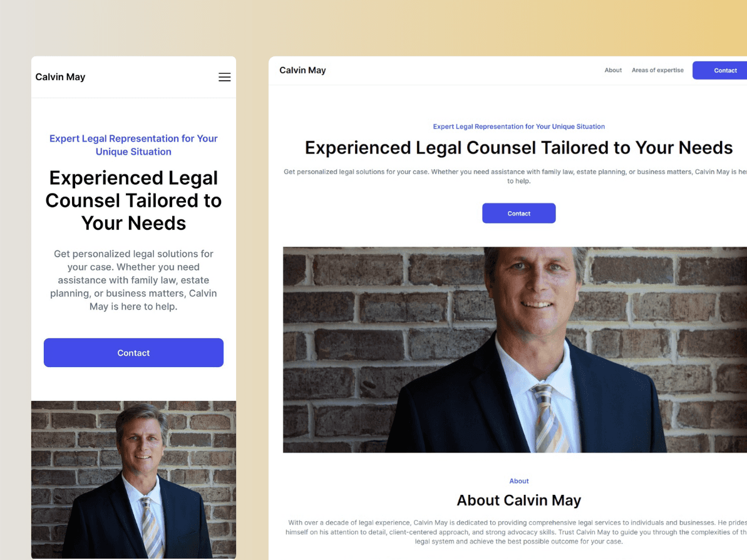Click the Contact button in desktop navbar
747x560 pixels.
[720, 70]
